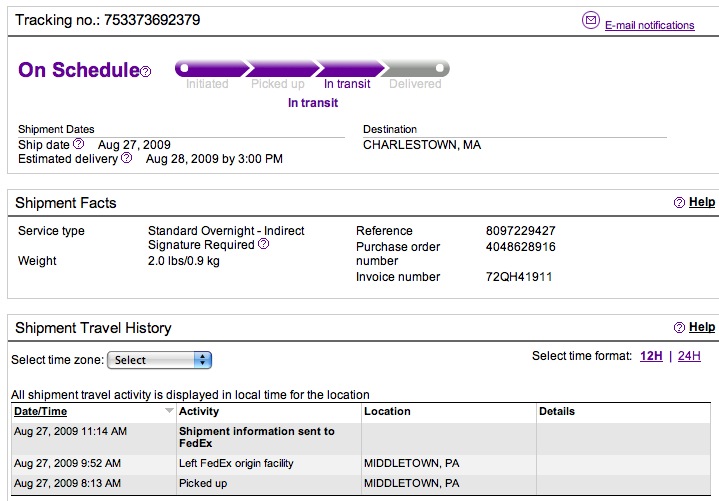The image size is (719, 501).
Task: Click the sort arrow in Date/Time column
Action: 169,411
